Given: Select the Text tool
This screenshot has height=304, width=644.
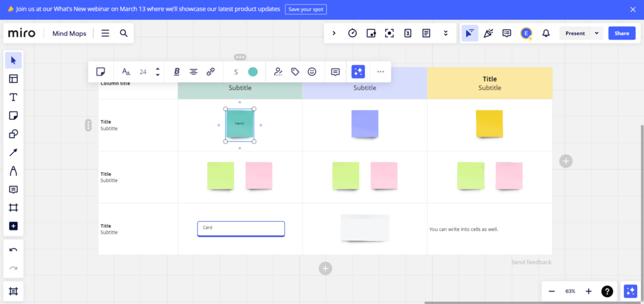Looking at the screenshot, I should 13,97.
